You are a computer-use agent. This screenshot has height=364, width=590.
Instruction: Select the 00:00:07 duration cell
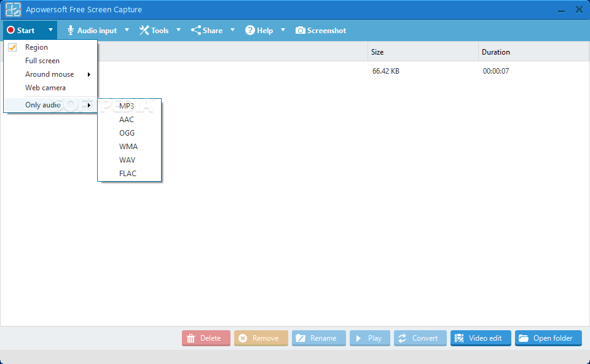496,71
